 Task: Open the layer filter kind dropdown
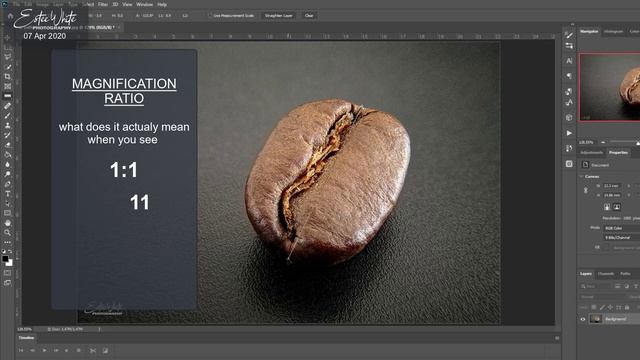pos(597,287)
